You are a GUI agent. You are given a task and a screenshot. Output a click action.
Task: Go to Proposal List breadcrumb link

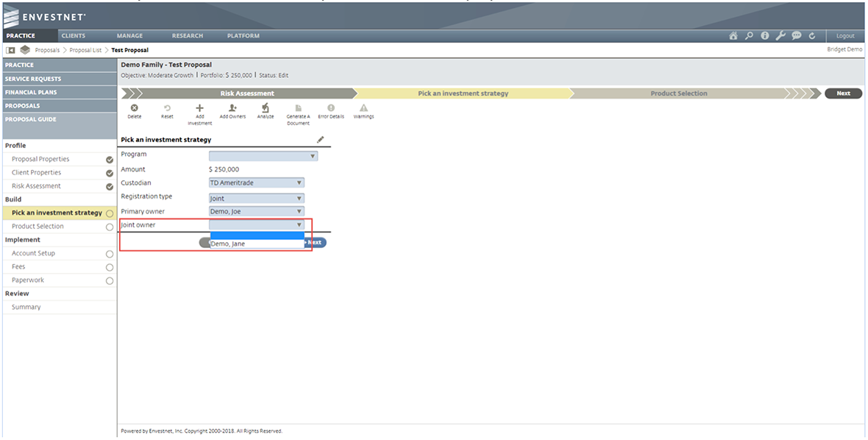(x=85, y=50)
